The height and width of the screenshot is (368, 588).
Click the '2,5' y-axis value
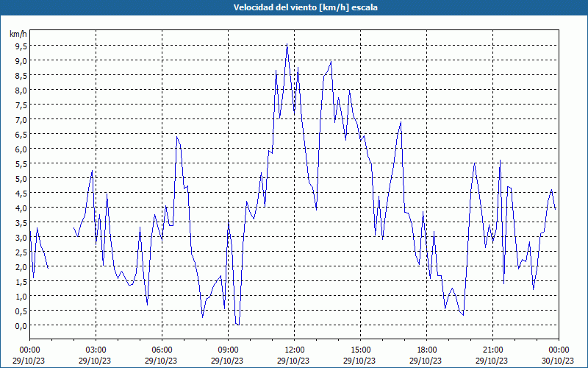pos(21,252)
